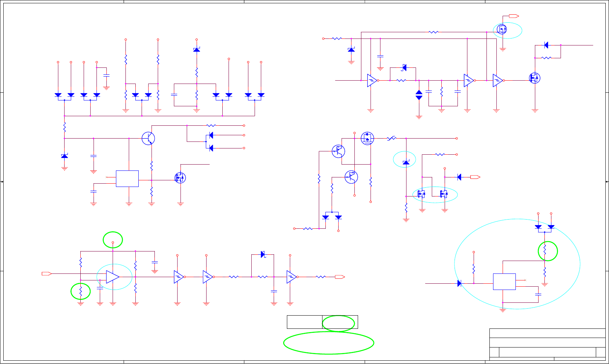Select the MOSFET circled in cyan below top output port

[x=502, y=29]
